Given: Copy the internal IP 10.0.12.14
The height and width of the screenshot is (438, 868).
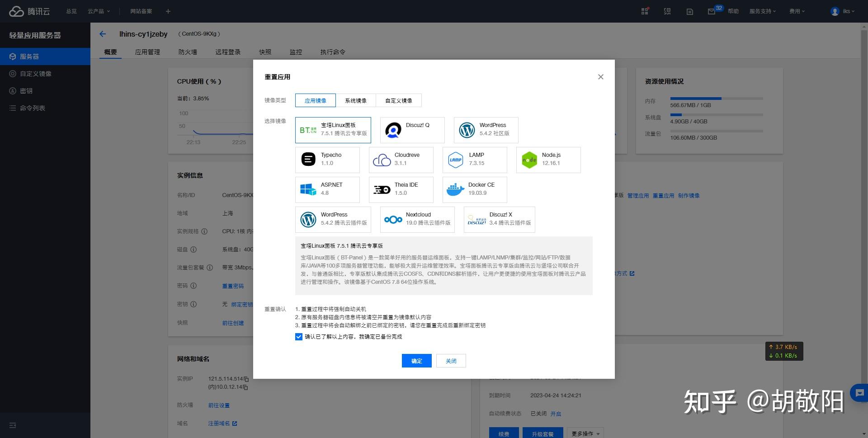Looking at the screenshot, I should click(x=245, y=387).
